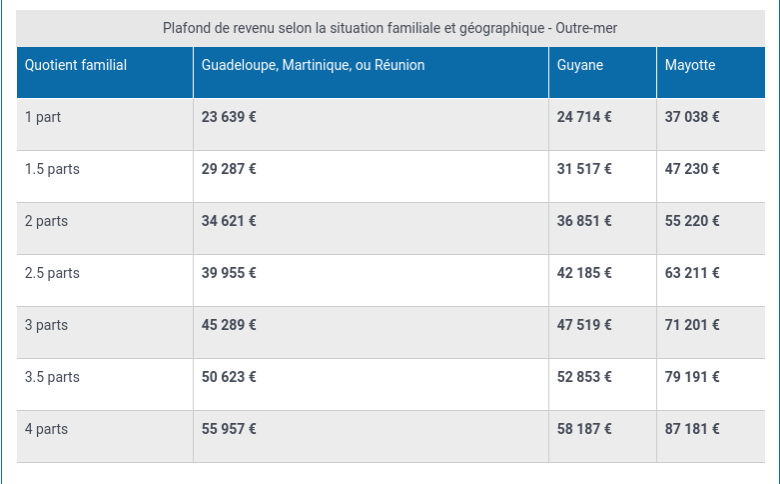Select the 87 181 € Mayotte cell
The image size is (780, 484).
pyautogui.click(x=711, y=436)
